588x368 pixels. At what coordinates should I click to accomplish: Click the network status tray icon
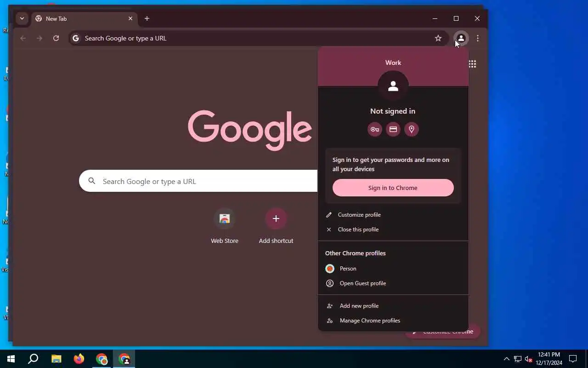coord(518,359)
